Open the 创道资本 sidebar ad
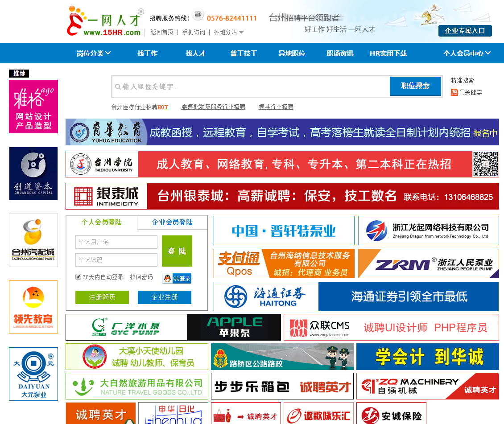504x424 pixels. point(33,173)
